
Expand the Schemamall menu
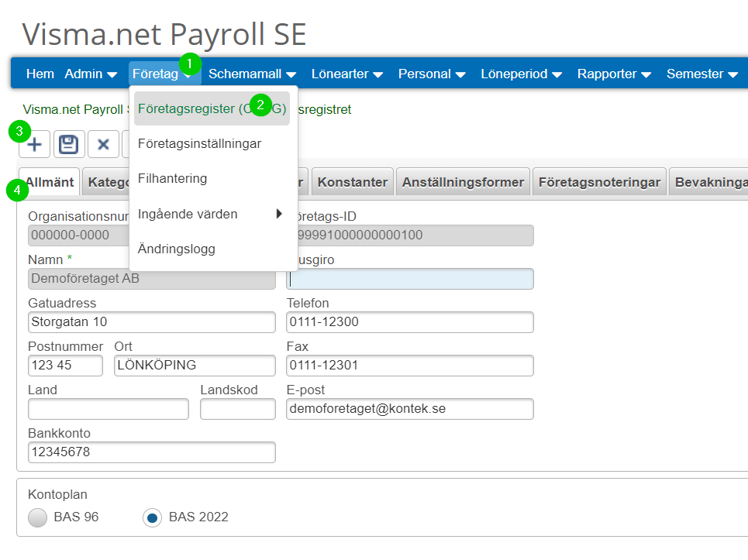point(252,74)
